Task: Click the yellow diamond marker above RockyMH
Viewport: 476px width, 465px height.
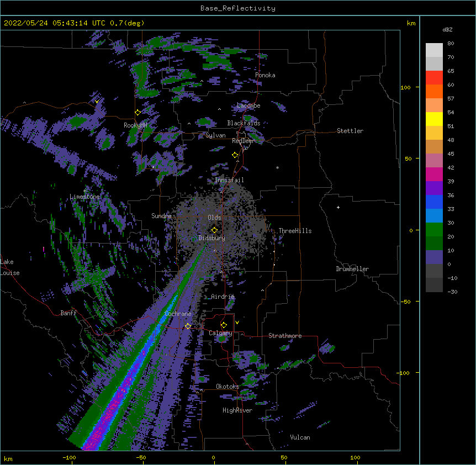Action: (137, 113)
